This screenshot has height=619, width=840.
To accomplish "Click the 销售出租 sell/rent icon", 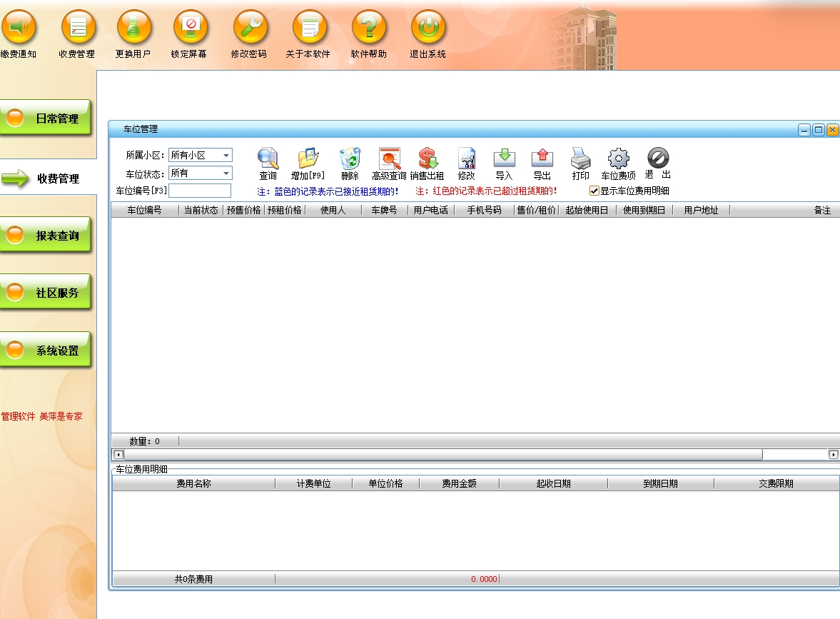I will pos(427,158).
